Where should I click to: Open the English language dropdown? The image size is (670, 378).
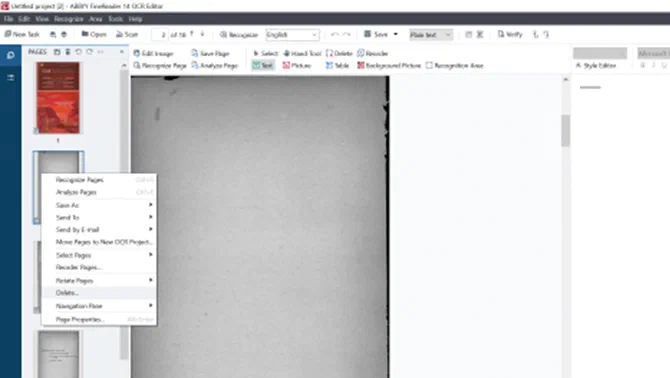tap(292, 35)
